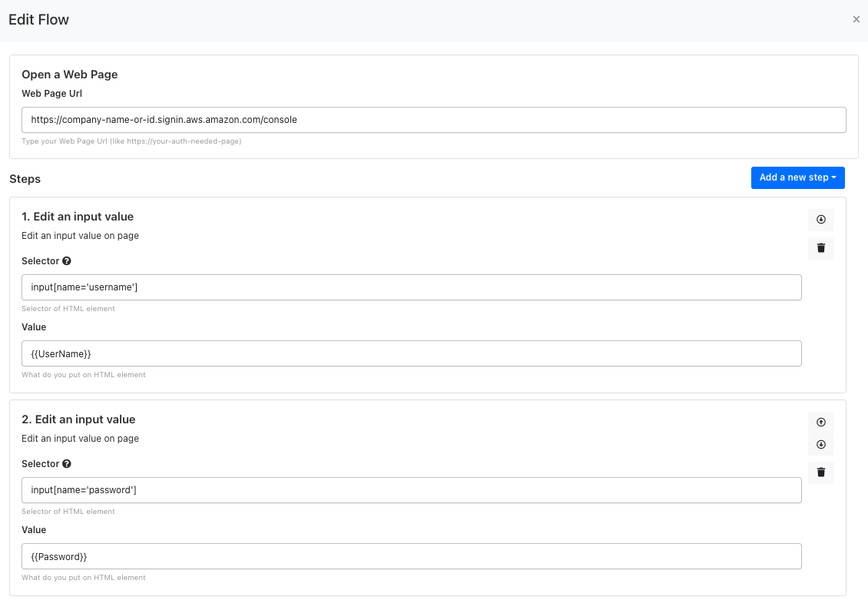The image size is (868, 600).
Task: Click the password selector input field
Action: tap(411, 490)
